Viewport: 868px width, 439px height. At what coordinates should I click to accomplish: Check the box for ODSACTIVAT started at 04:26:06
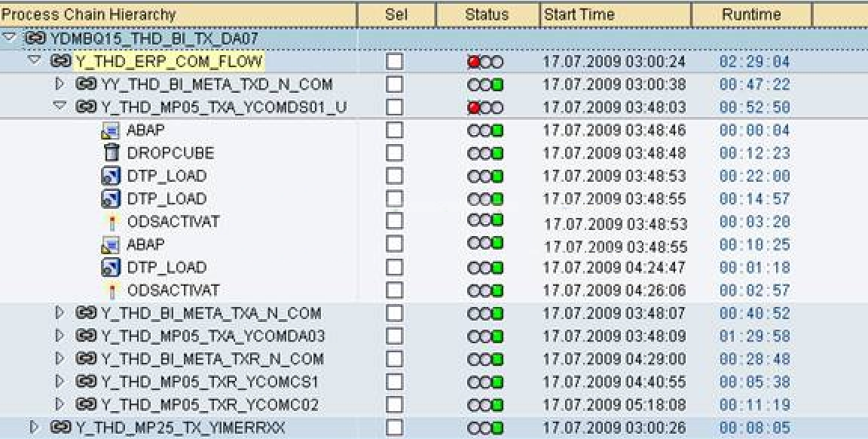tap(394, 290)
